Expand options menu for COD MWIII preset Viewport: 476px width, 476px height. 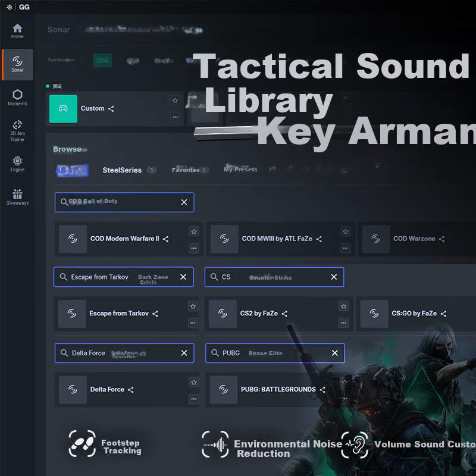[346, 248]
